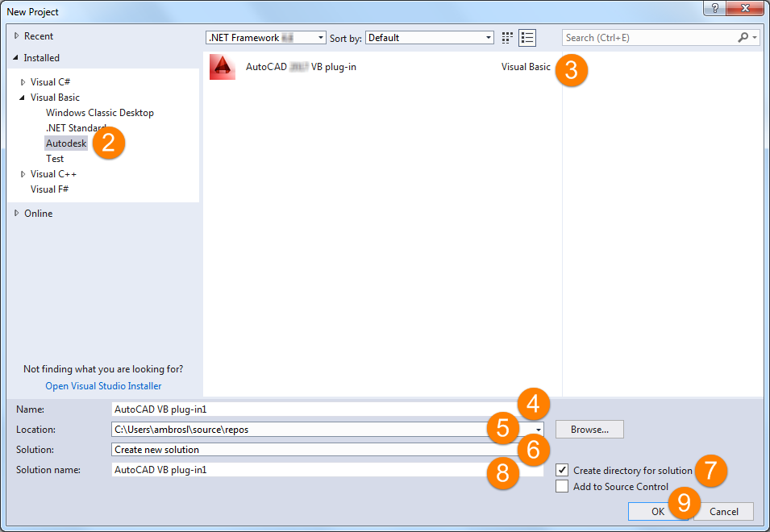The image size is (770, 532).
Task: Select .NET Standard category
Action: click(75, 128)
